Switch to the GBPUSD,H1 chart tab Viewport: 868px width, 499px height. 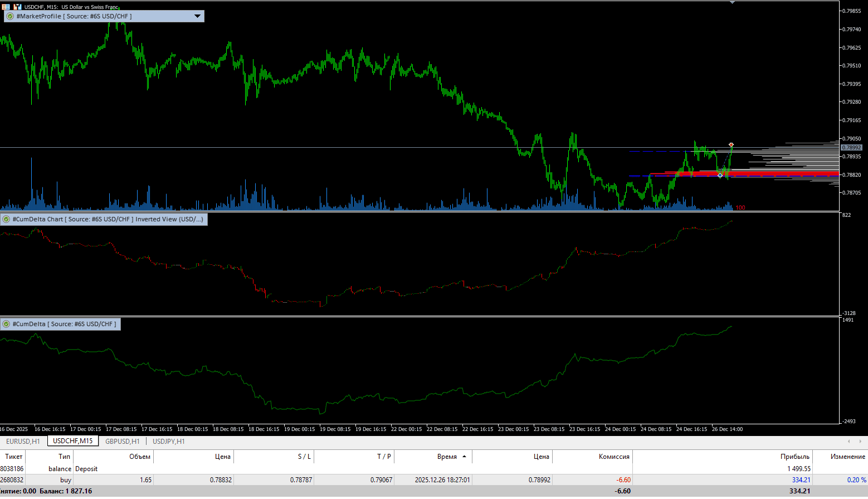tap(123, 441)
